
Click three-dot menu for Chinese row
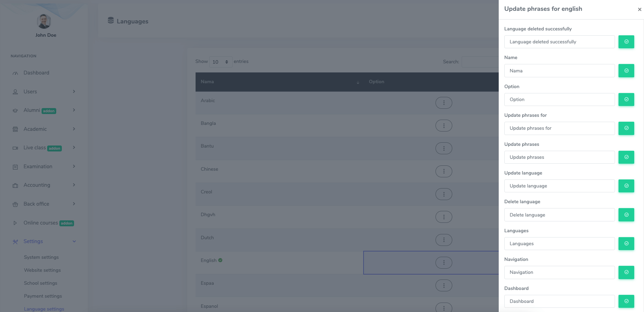(x=444, y=171)
